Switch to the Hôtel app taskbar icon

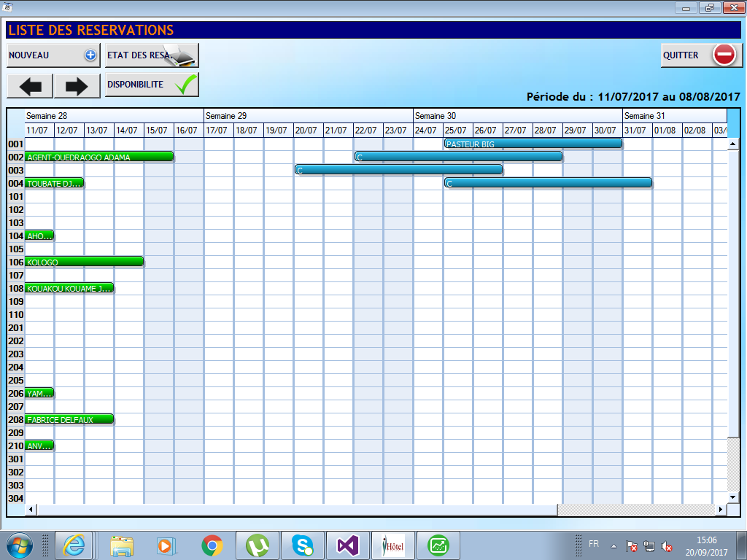point(393,545)
